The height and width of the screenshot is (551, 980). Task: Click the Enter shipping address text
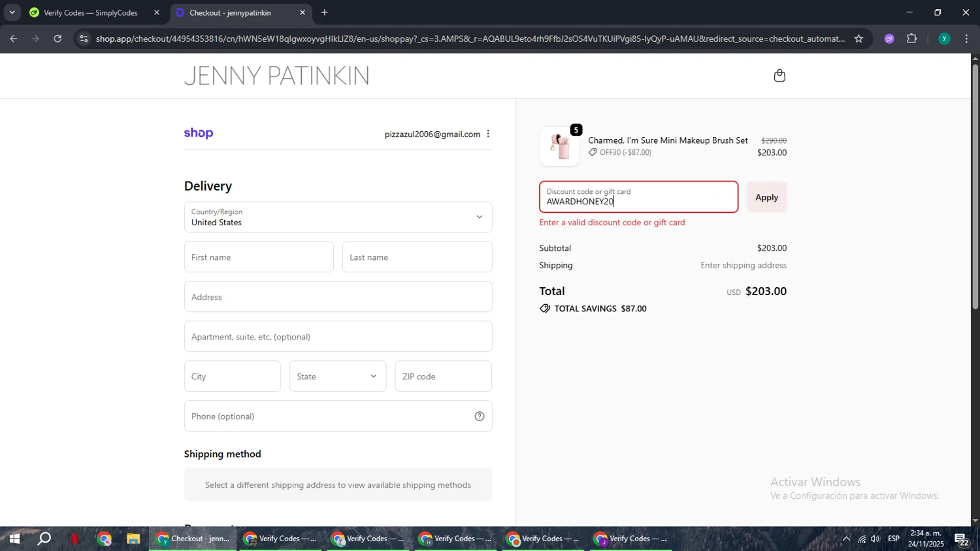point(743,266)
